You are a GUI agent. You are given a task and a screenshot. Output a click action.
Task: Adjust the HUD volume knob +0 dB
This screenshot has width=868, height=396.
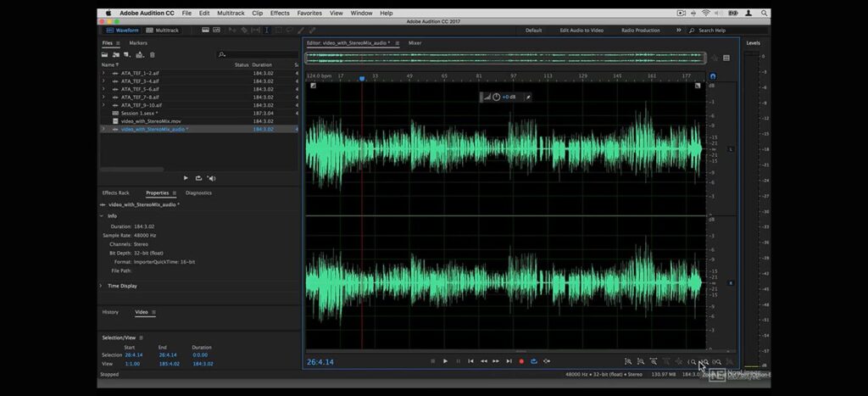pos(496,97)
